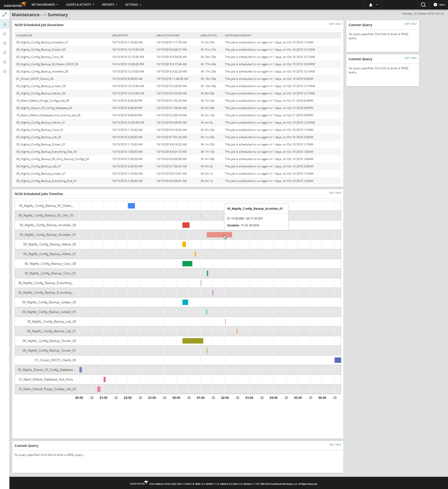Click the orange Adtran_00 bar in timeline
Image resolution: width=448 pixels, height=489 pixels.
[x=184, y=244]
